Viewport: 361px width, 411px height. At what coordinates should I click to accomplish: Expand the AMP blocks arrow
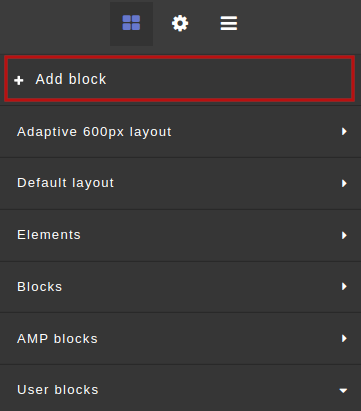(344, 339)
